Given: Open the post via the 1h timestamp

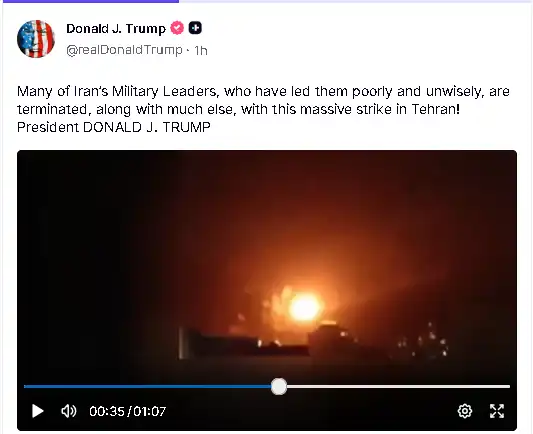Looking at the screenshot, I should tap(201, 51).
